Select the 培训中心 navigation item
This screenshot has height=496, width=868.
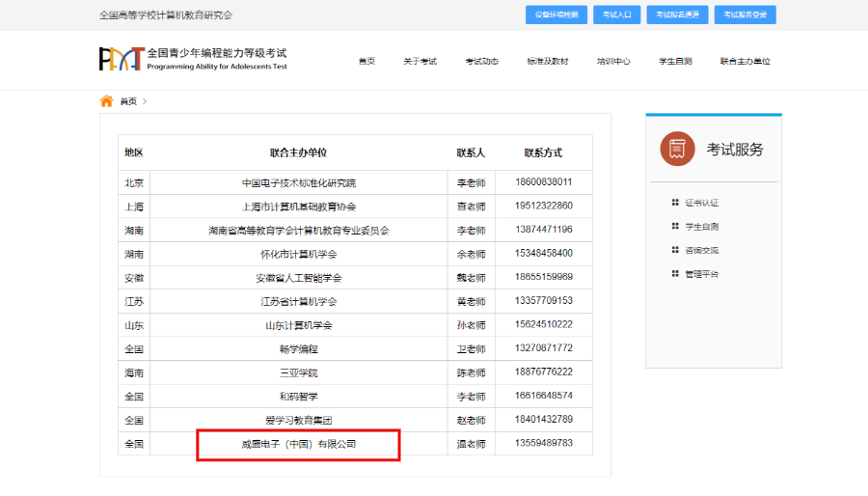(613, 61)
